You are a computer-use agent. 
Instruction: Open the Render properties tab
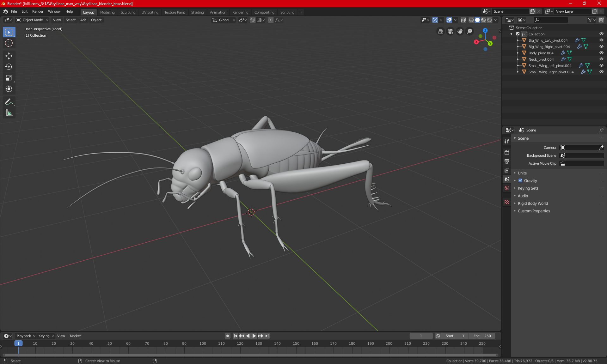pos(507,152)
